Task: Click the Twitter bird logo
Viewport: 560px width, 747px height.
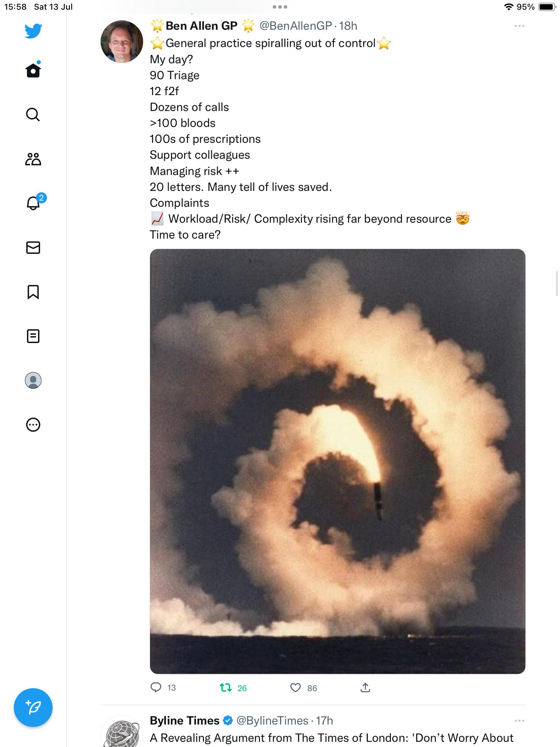Action: click(33, 31)
